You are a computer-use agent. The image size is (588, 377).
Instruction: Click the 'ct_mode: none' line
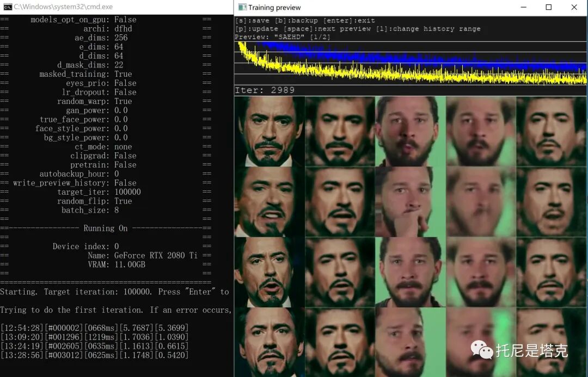(x=103, y=146)
